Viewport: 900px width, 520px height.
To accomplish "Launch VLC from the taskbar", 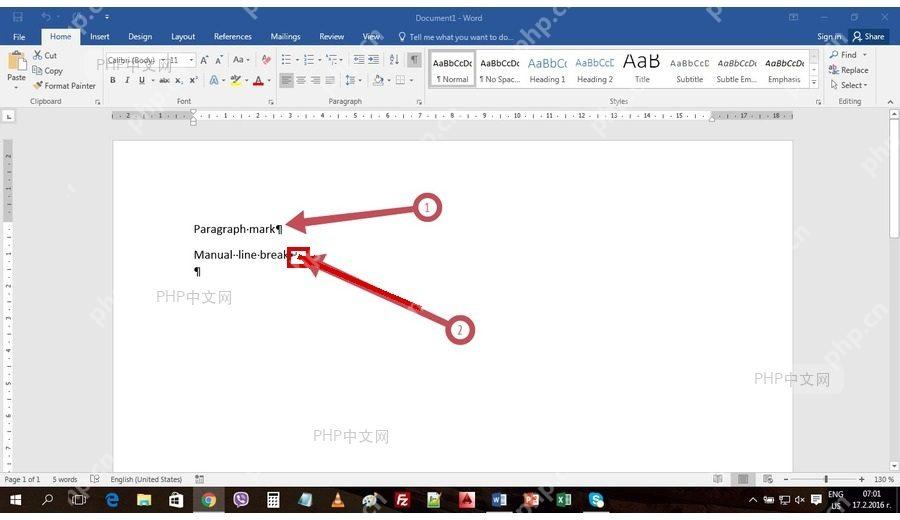I will (x=338, y=500).
